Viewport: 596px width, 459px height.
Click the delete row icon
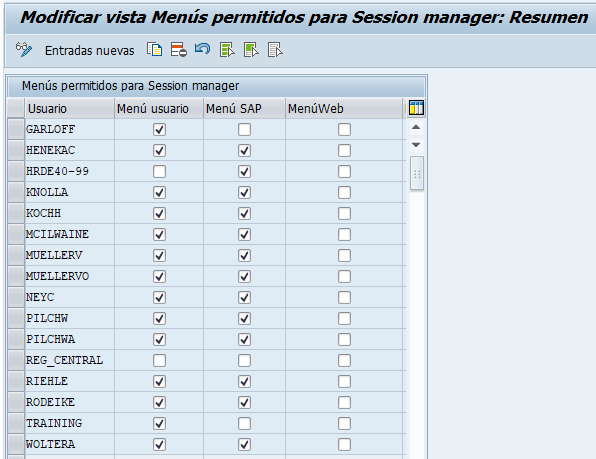point(179,50)
